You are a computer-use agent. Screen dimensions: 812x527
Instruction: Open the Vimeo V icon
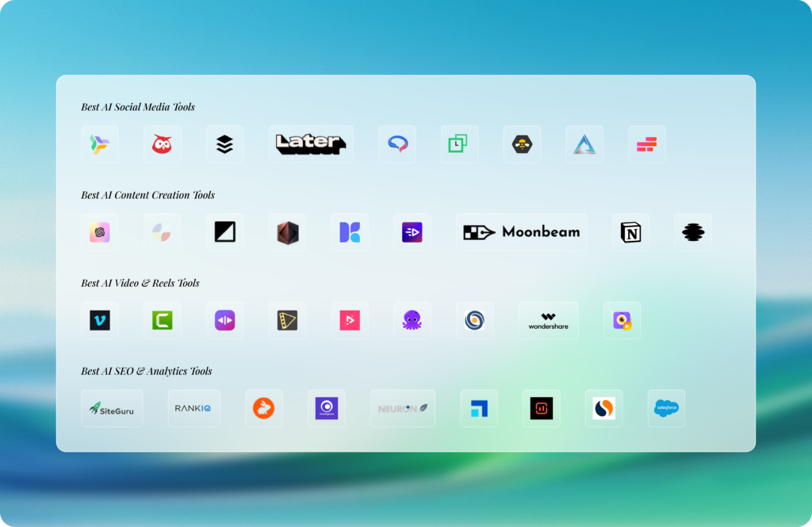click(x=100, y=320)
